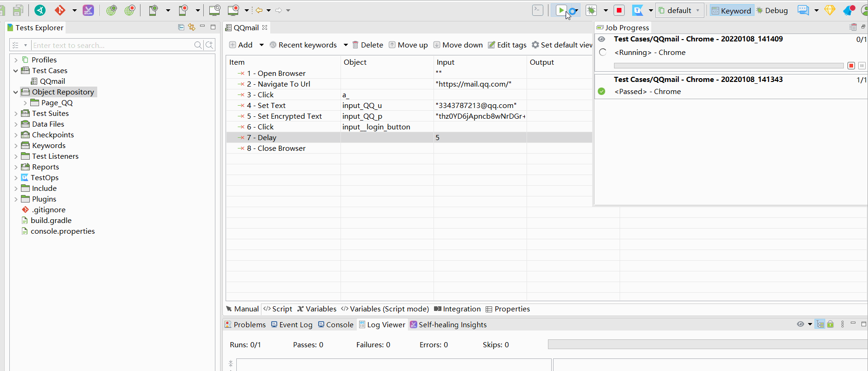Switch to the Script tab
Viewport: 868px width, 371px height.
[278, 309]
